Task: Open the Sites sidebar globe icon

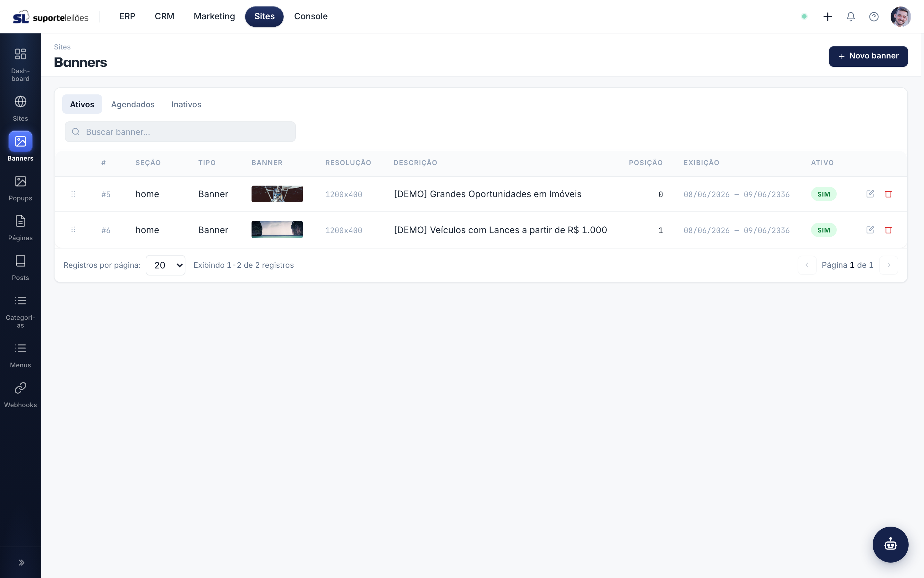Action: [20, 102]
